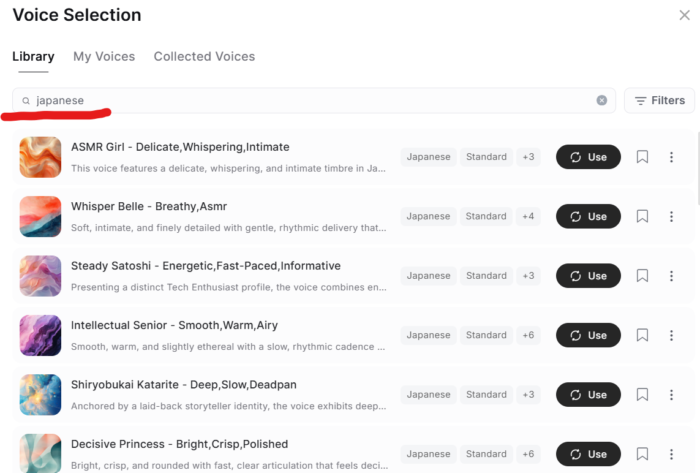Viewport: 700px width, 473px height.
Task: Open more options for Shiryobukai Katarite
Action: pos(671,395)
